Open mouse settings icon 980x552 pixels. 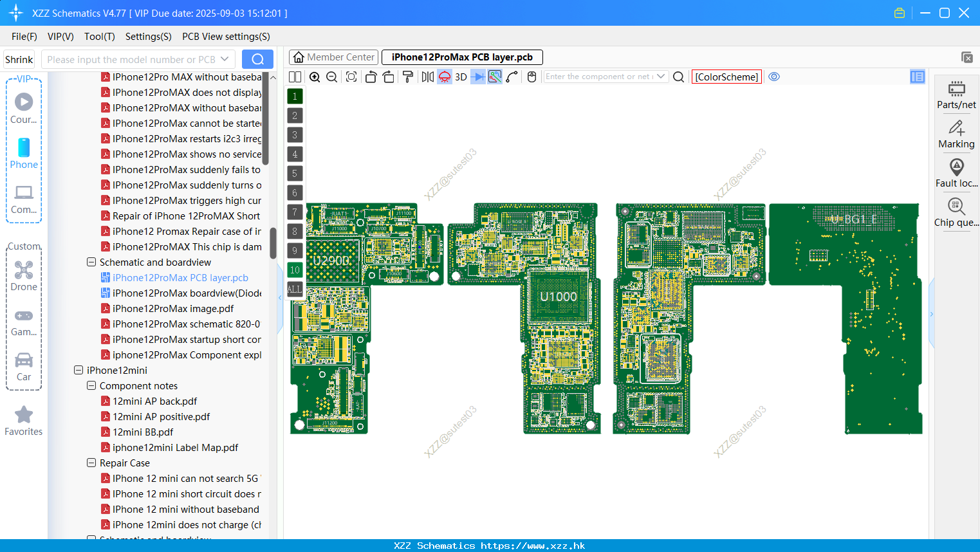(532, 77)
